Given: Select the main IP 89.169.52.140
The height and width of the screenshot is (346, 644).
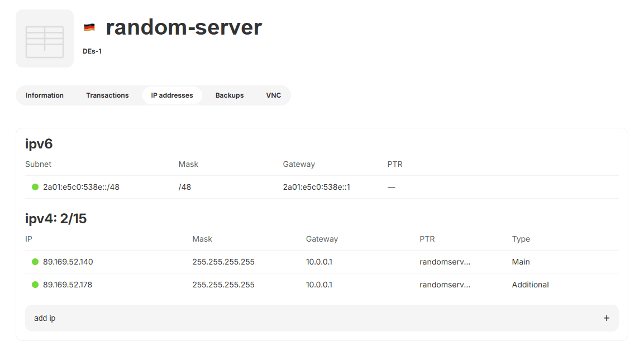Looking at the screenshot, I should (68, 262).
